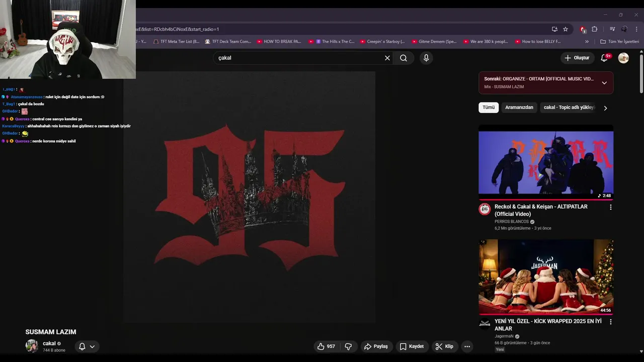Open the Oluştur create menu
The width and height of the screenshot is (644, 362).
[x=577, y=58]
